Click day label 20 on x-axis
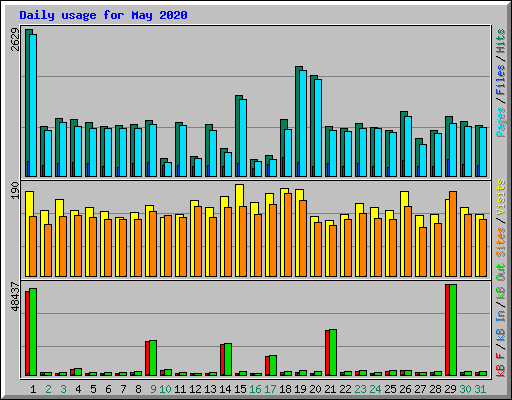Image resolution: width=512 pixels, height=400 pixels. click(315, 389)
